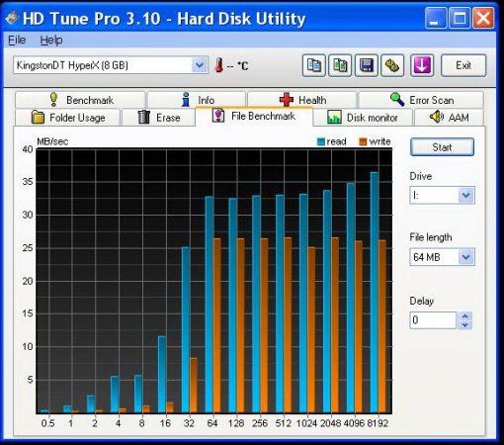The image size is (504, 445).
Task: Click the thermometer temperature indicator
Action: point(219,65)
